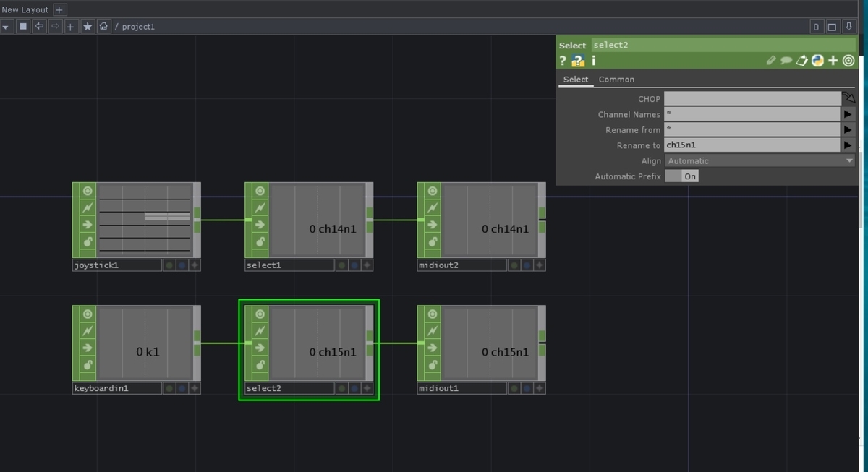Expand plus button under midiout1
The image size is (868, 472).
[540, 388]
